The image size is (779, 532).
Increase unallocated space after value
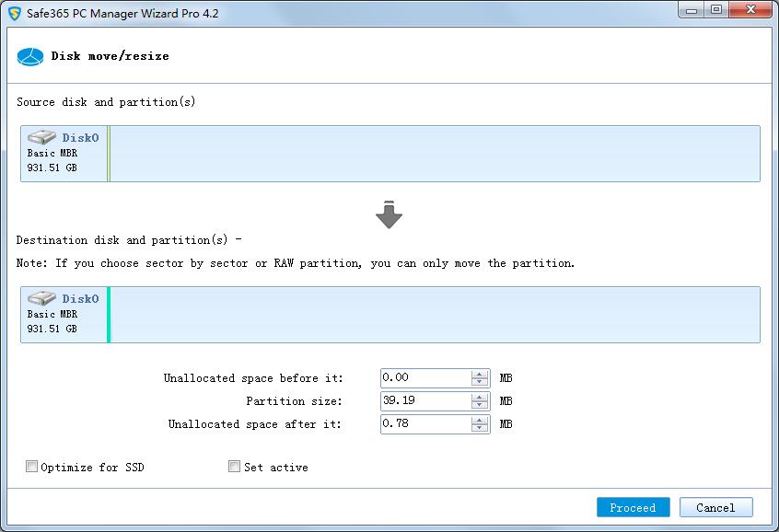pyautogui.click(x=480, y=420)
